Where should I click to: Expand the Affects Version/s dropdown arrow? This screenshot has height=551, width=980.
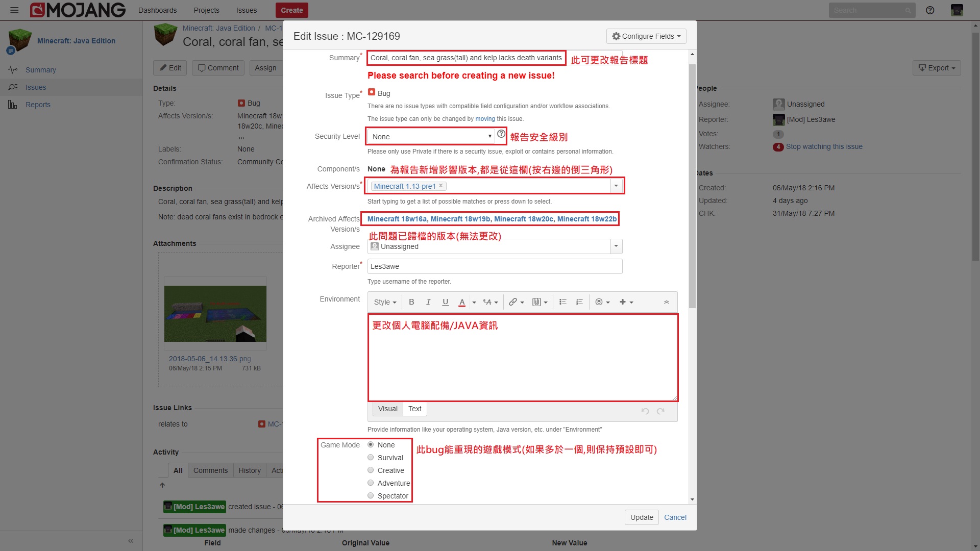[x=616, y=186]
